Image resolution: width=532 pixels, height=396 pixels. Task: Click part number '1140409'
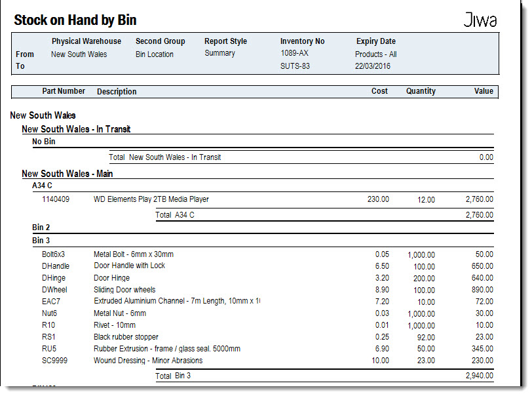coord(56,199)
